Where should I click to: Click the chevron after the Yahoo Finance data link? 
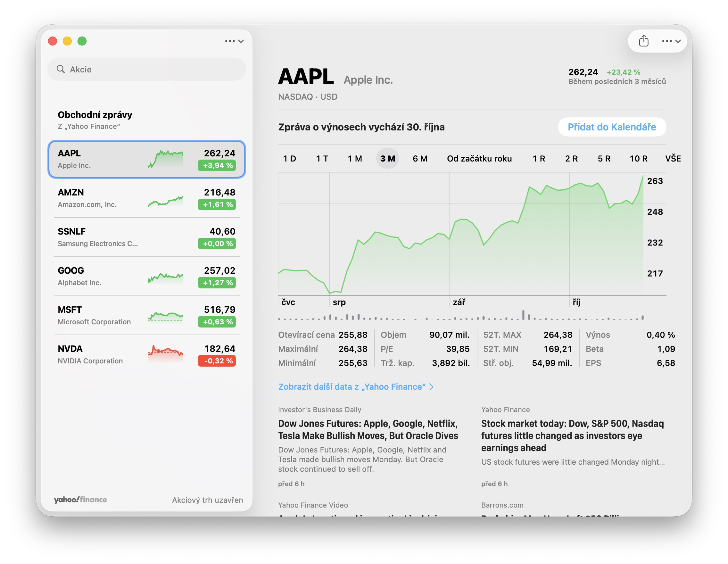click(431, 387)
